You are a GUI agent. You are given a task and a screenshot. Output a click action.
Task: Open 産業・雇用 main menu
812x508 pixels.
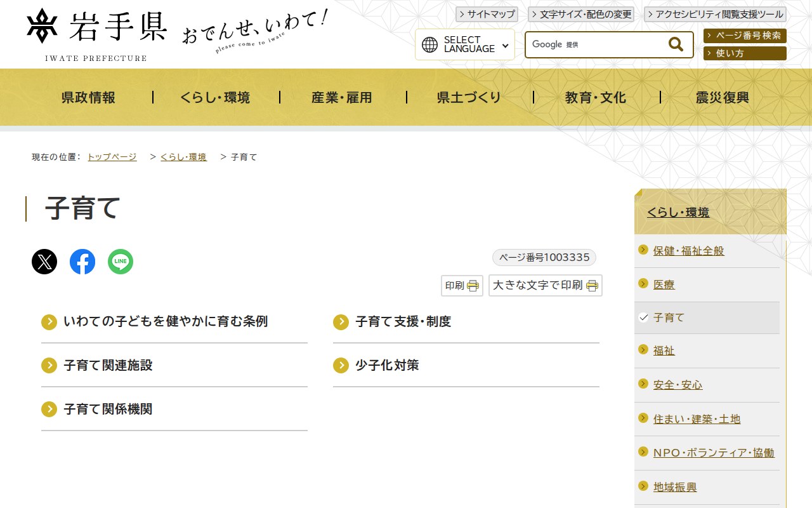343,97
